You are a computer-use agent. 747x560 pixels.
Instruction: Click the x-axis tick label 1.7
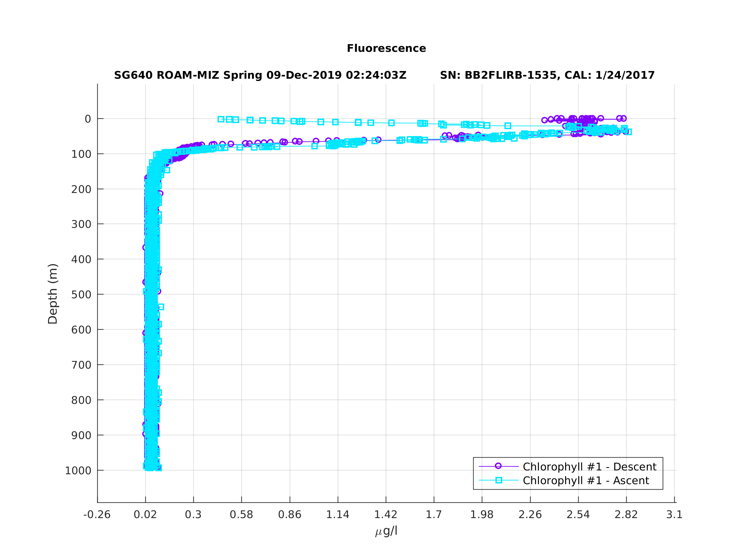coord(434,515)
